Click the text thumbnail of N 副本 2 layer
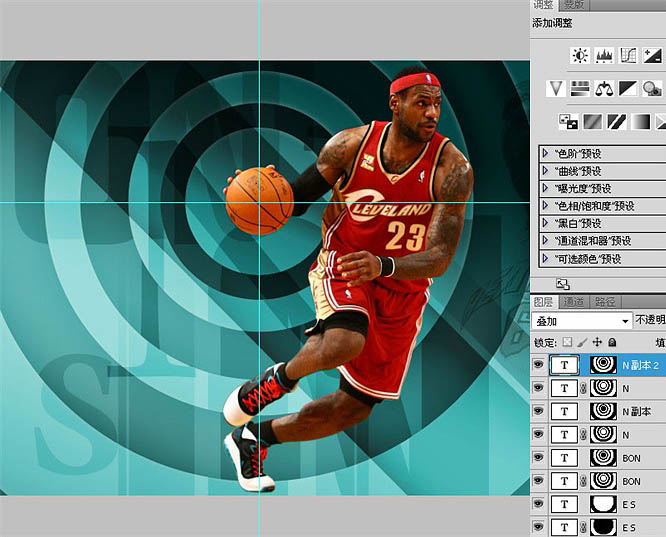666x537 pixels. [564, 365]
